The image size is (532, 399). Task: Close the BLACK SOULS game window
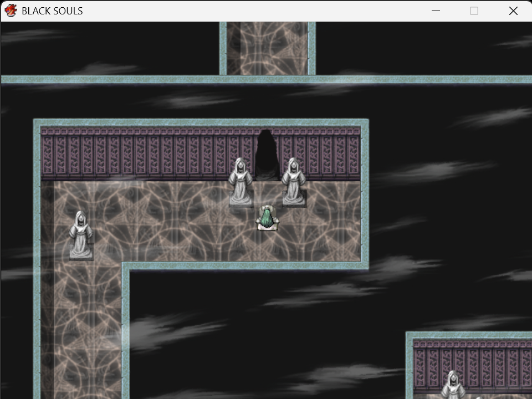(513, 11)
